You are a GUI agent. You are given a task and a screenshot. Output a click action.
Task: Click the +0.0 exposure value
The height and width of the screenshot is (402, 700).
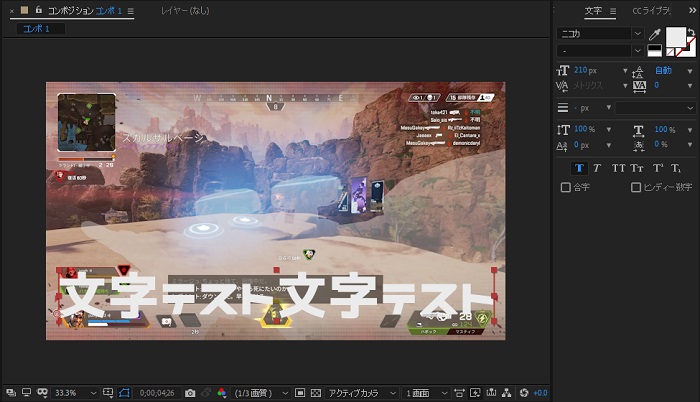[x=540, y=393]
